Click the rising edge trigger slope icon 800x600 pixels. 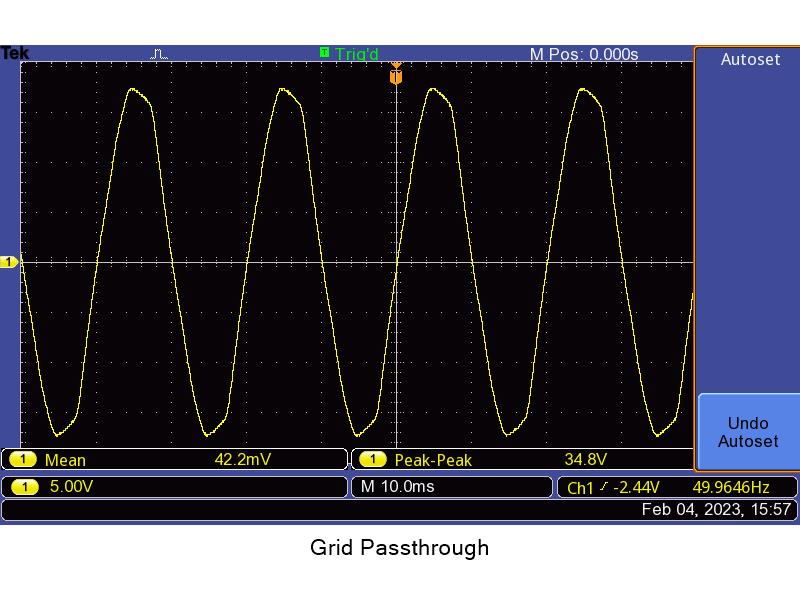[x=604, y=487]
